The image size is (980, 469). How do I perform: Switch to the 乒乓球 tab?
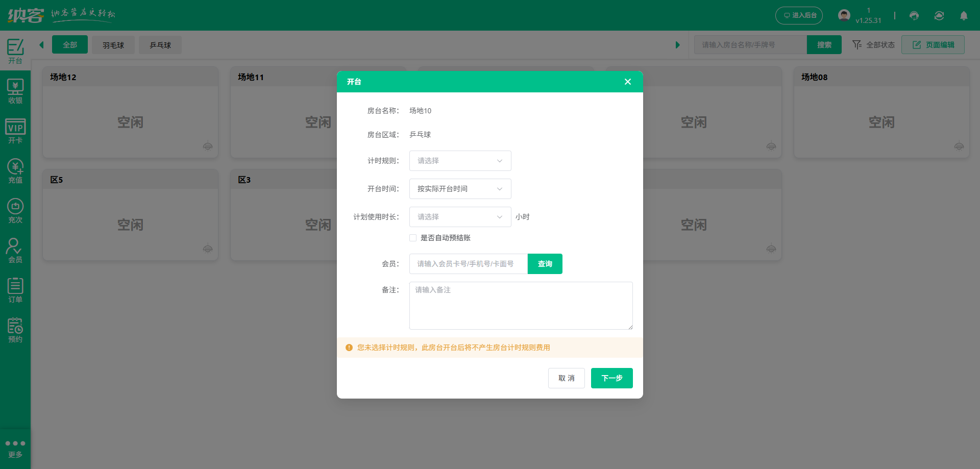(x=160, y=45)
